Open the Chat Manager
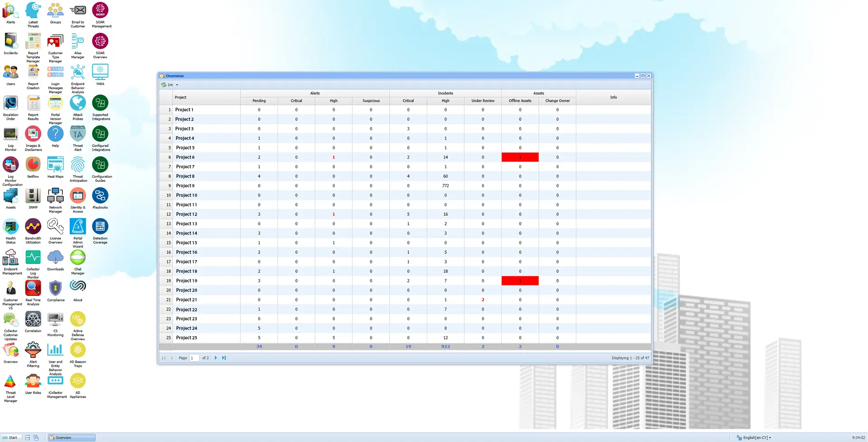868x442 pixels. pos(77,258)
